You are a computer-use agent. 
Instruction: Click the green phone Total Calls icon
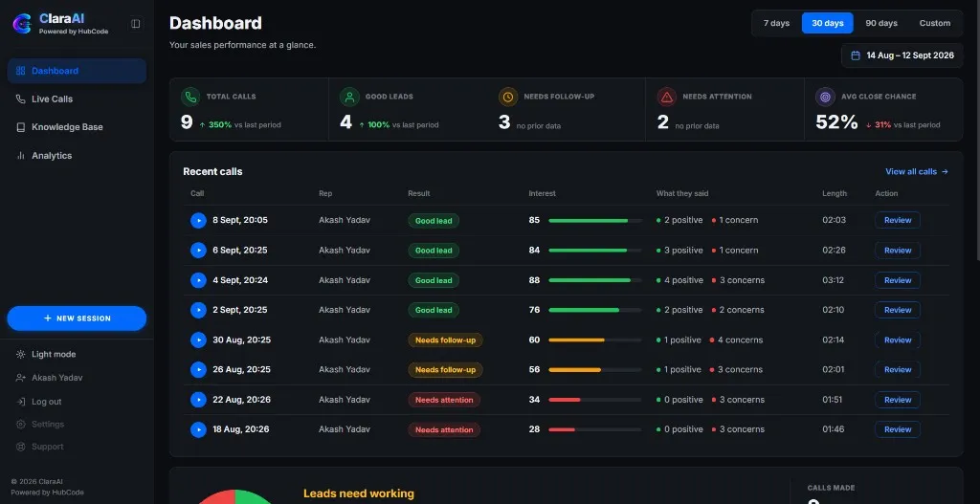(x=190, y=97)
